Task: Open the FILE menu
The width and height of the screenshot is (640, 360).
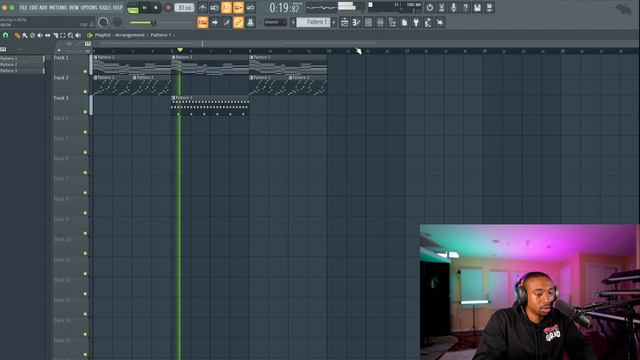Action: pyautogui.click(x=24, y=7)
